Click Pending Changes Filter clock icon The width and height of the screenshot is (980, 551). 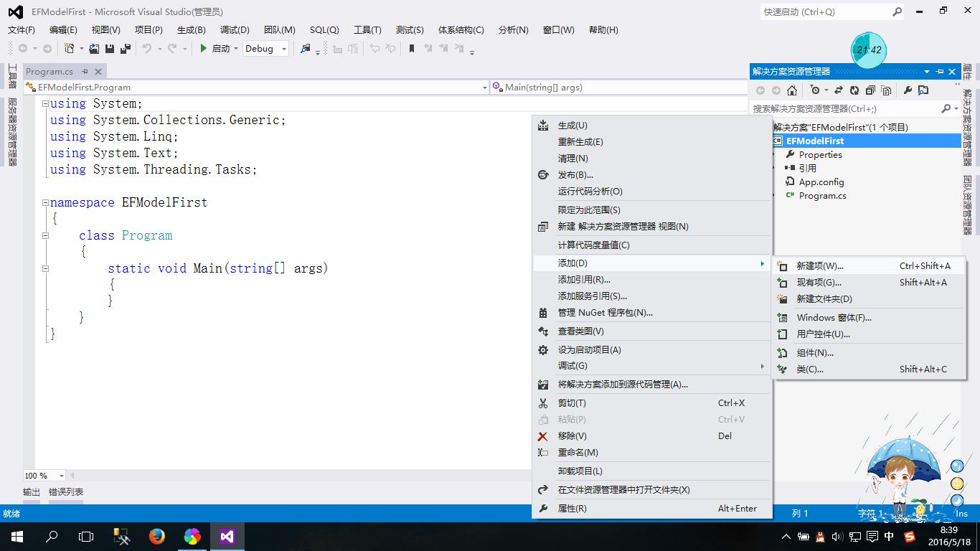815,90
